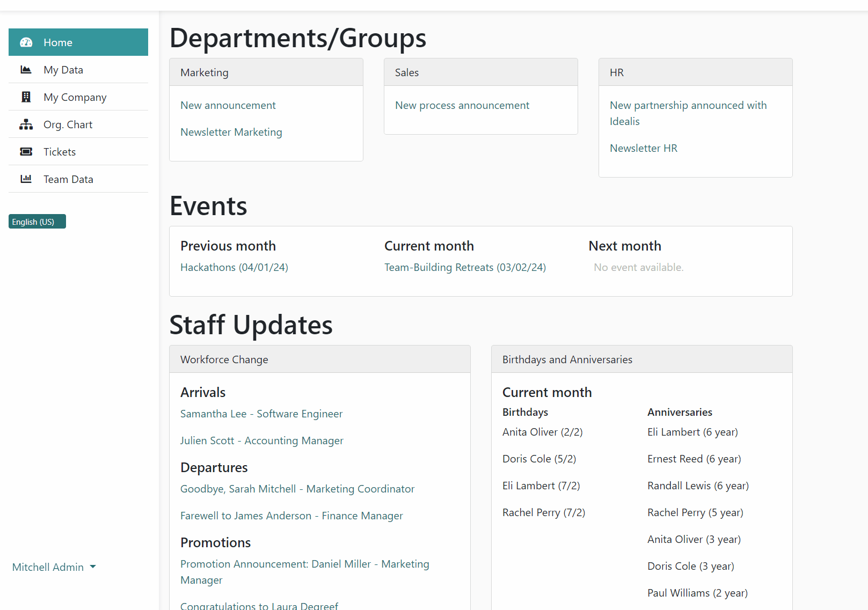Open Team Data from sidebar menu
The height and width of the screenshot is (610, 868).
click(x=68, y=179)
